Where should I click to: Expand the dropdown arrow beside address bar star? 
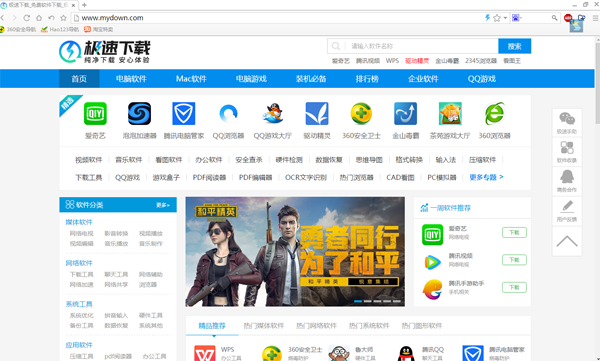505,18
